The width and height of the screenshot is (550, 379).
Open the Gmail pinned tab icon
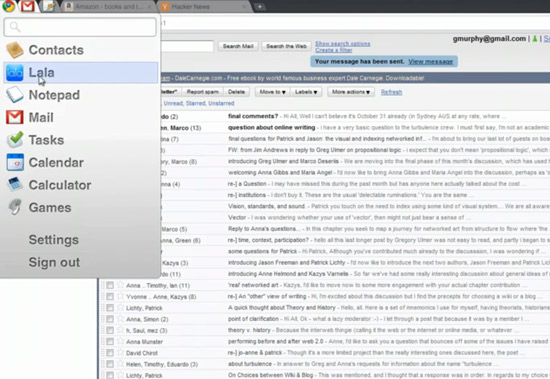click(28, 6)
